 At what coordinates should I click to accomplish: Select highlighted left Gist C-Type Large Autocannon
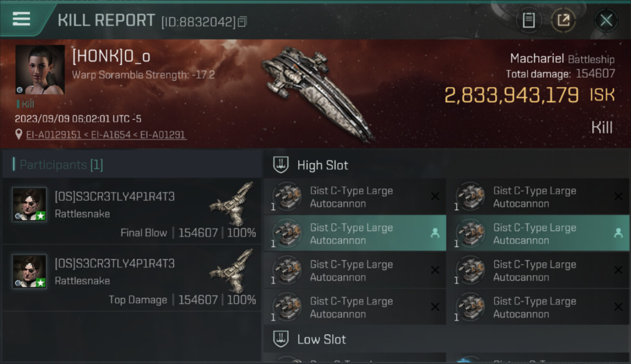pos(355,233)
